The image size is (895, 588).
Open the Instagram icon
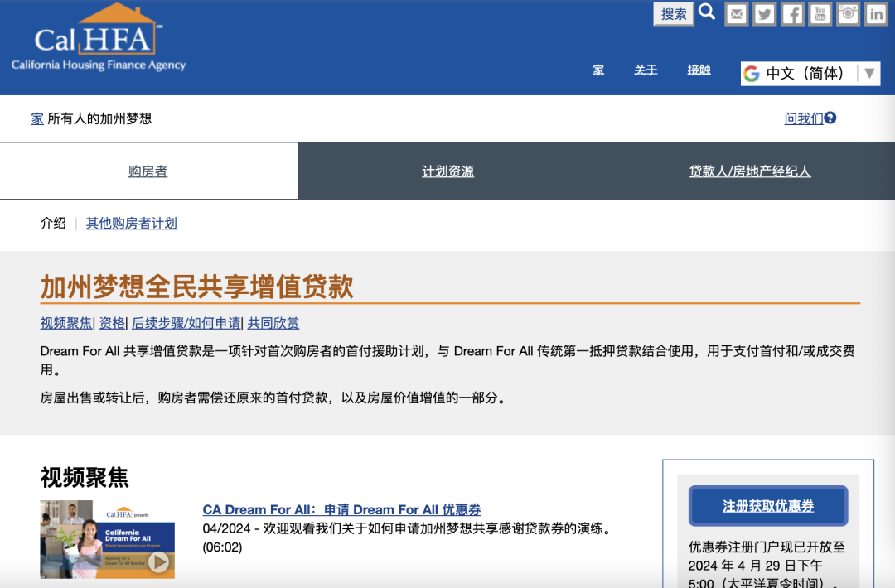(848, 13)
